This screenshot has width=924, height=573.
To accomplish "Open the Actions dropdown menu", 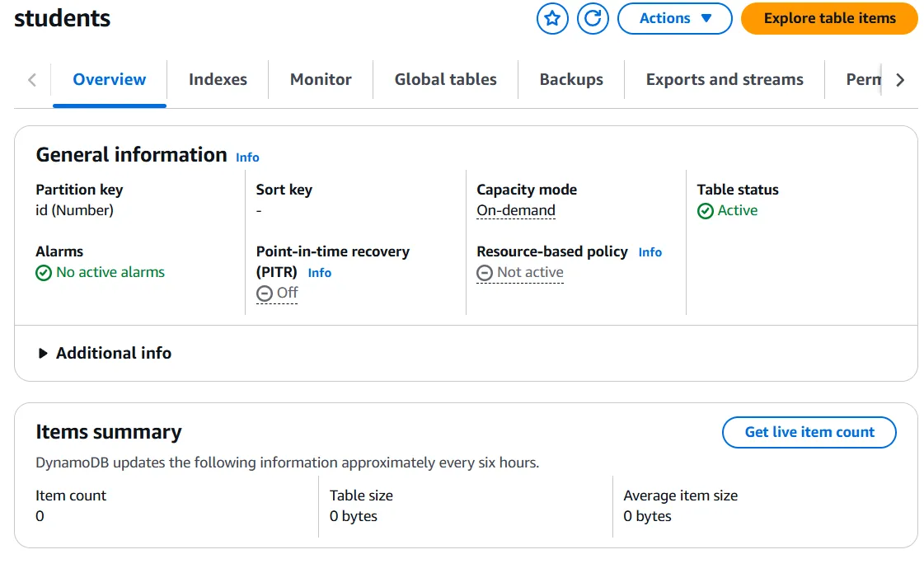I will 674,18.
